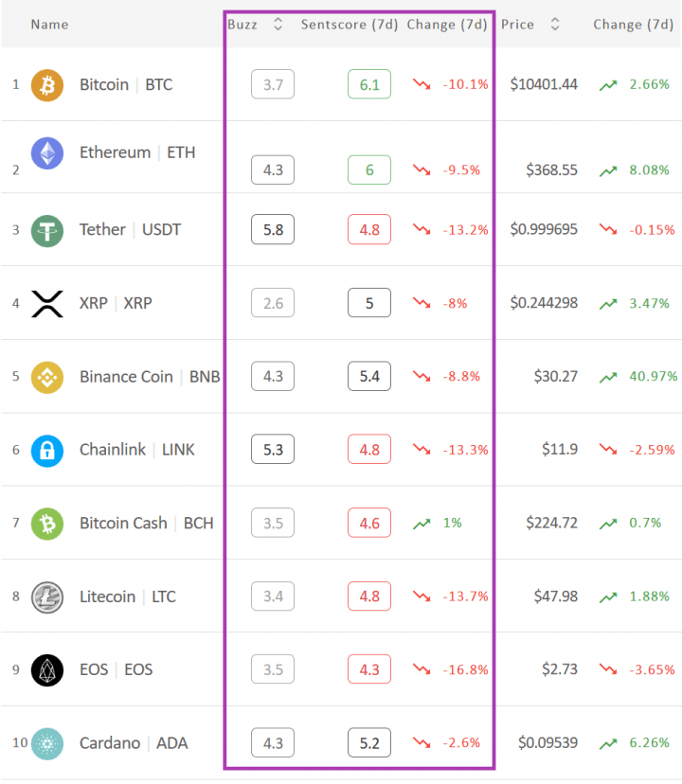Click Tether's 5.8 buzz score box
The image size is (682, 784).
point(273,230)
